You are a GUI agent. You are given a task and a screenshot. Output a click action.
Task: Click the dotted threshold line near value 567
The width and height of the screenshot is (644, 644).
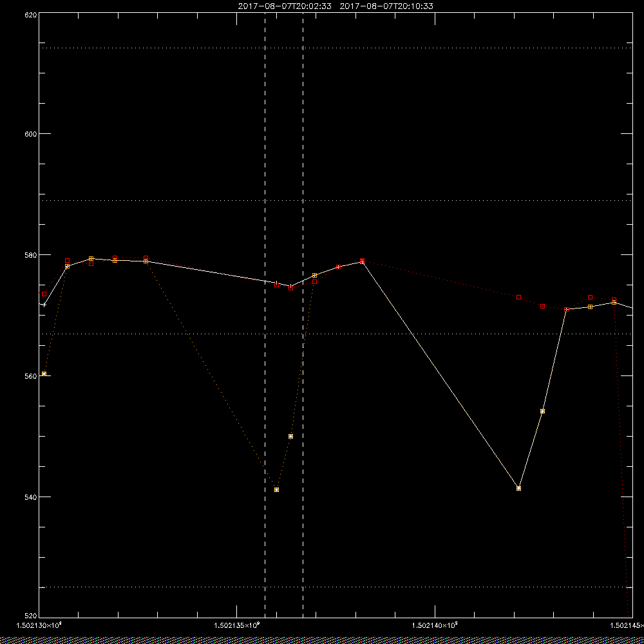[336, 334]
